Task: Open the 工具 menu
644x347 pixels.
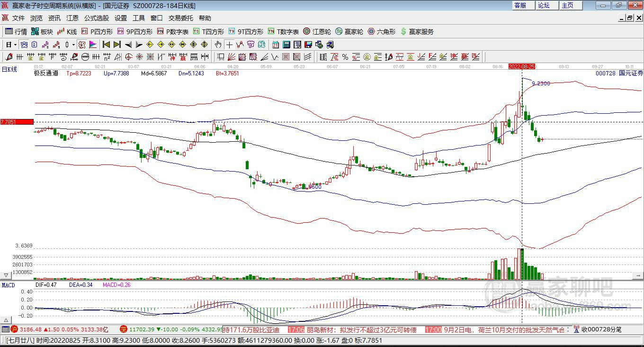Action: pyautogui.click(x=139, y=18)
